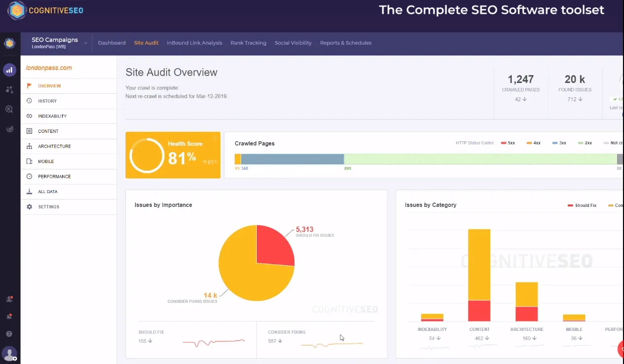Click the 891 count under crawled bar
624x364 pixels.
(x=348, y=168)
